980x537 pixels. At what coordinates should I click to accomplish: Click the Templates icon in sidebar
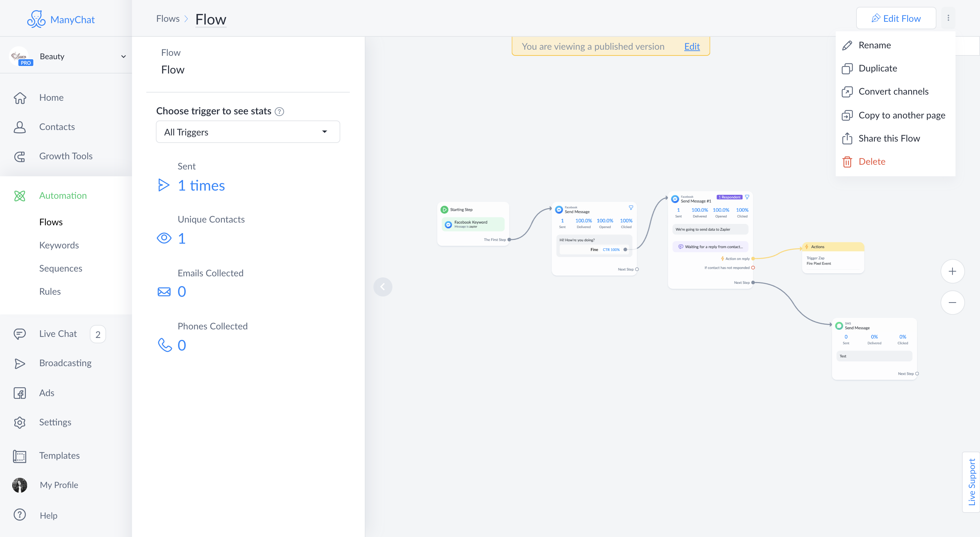point(20,456)
